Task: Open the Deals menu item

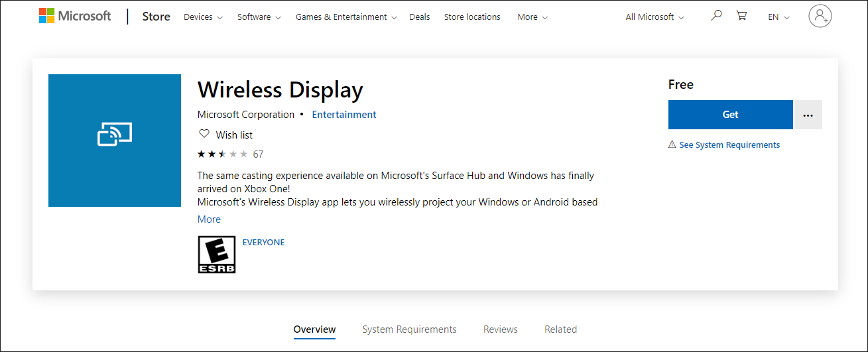Action: pos(420,17)
